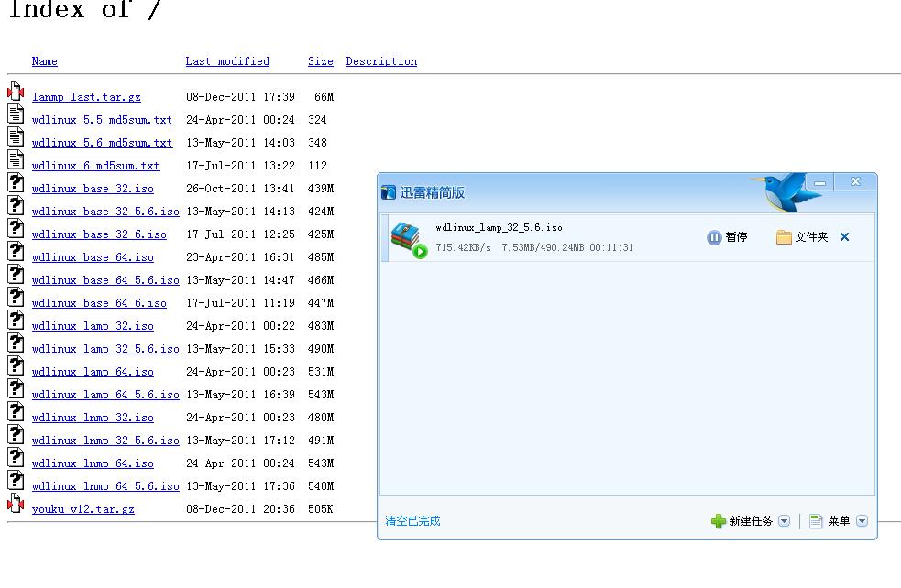Sort listing by Name column header

point(44,61)
